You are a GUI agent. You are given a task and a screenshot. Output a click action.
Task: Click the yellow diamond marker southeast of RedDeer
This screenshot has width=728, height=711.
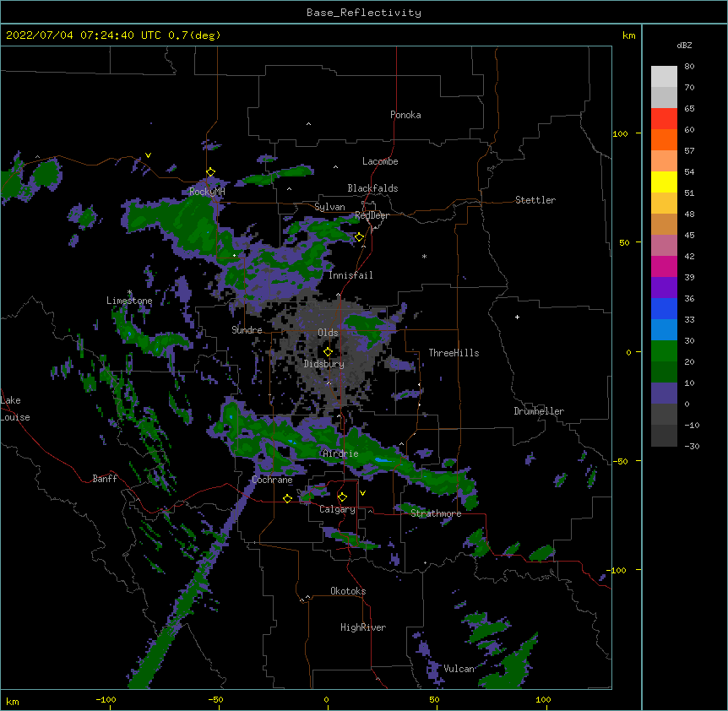pyautogui.click(x=359, y=237)
